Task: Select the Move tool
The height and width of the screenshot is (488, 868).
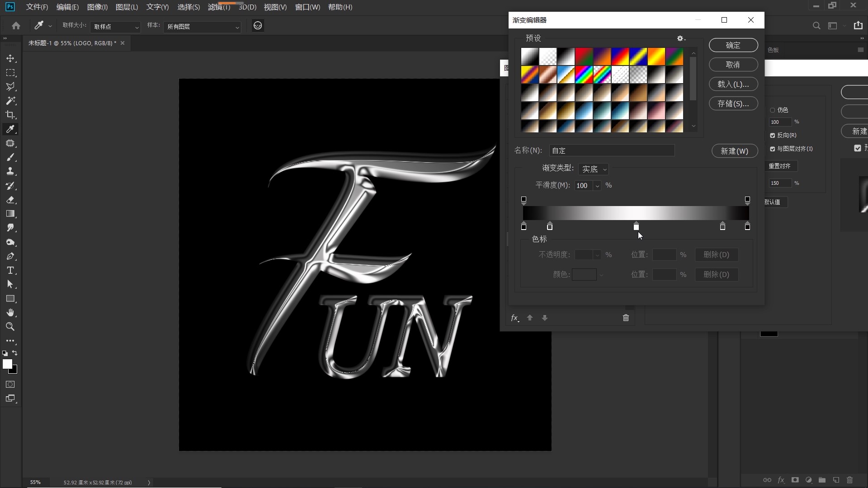Action: (x=10, y=59)
